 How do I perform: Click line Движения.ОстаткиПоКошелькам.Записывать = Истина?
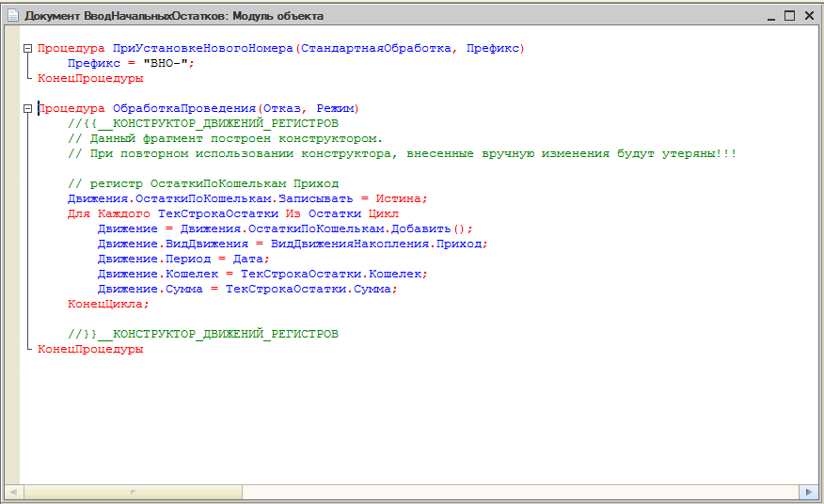tap(247, 198)
